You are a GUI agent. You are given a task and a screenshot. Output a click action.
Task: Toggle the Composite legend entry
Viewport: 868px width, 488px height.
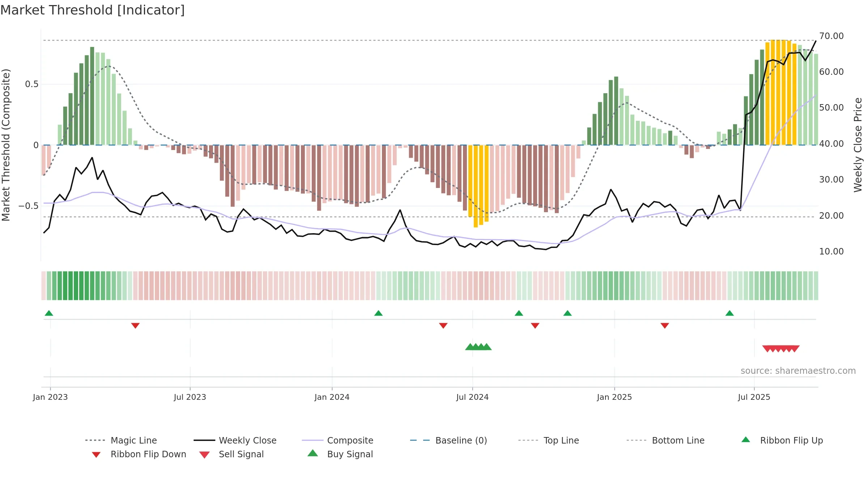337,440
